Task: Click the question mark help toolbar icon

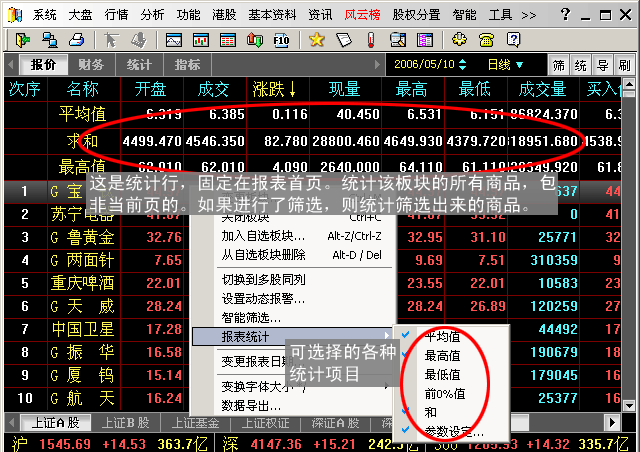Action: point(513,40)
